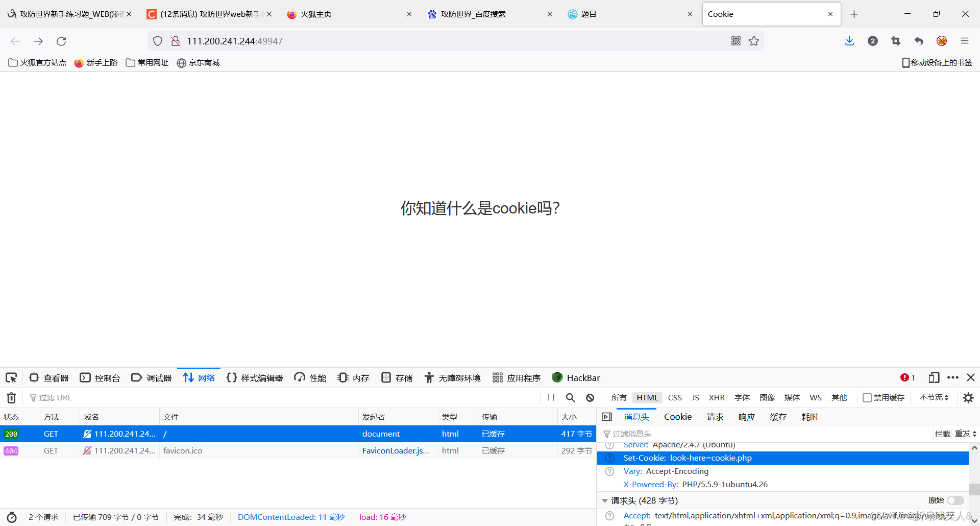Toggle request blocking icon
The height and width of the screenshot is (526, 980).
point(590,397)
